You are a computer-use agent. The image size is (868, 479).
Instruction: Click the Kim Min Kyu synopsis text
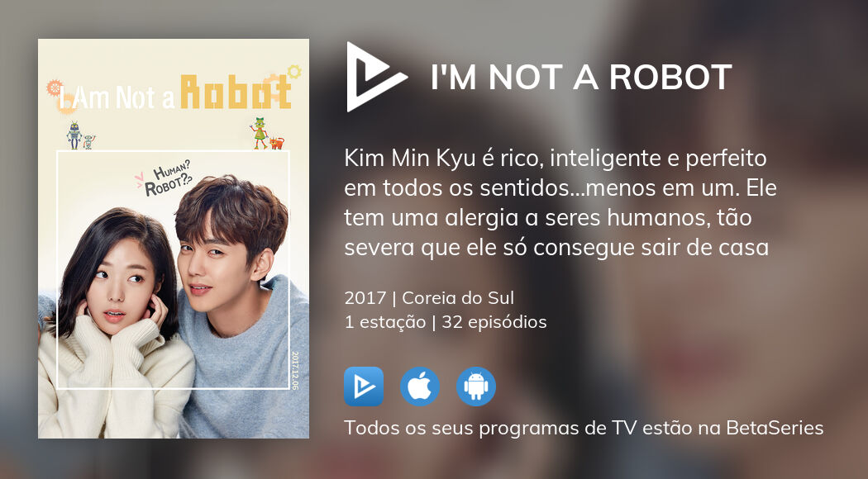[560, 203]
